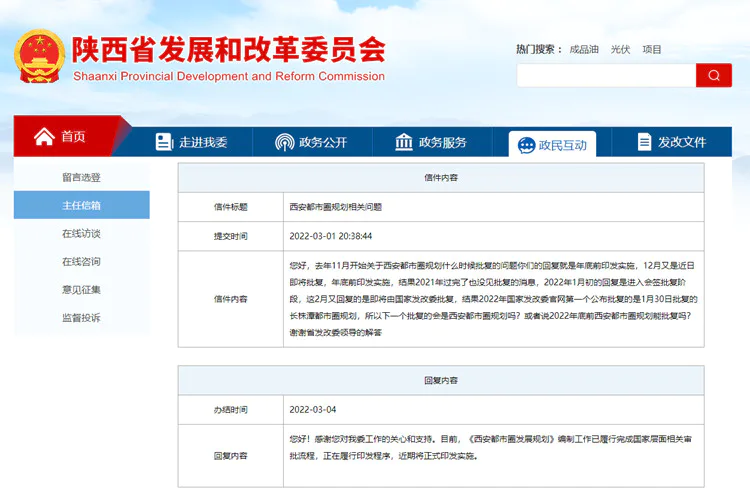Click the 办结时间 label cell
The width and height of the screenshot is (750, 497).
(231, 410)
